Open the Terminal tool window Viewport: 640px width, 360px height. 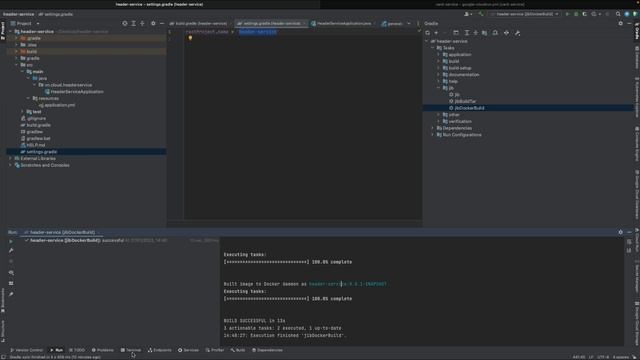tap(131, 350)
